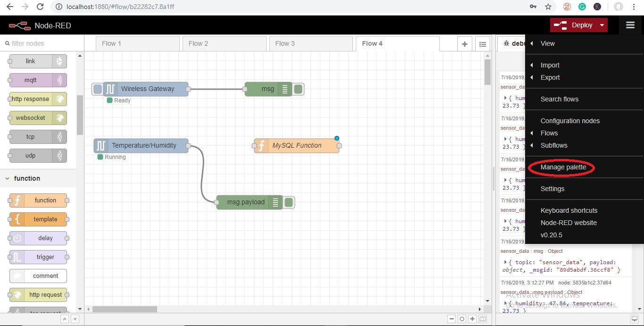Select the delay palette node
The width and height of the screenshot is (644, 326).
(38, 238)
